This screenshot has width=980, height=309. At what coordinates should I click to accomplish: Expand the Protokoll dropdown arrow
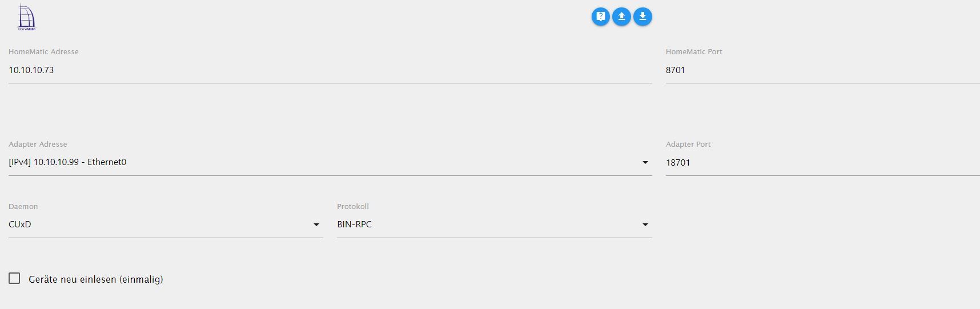645,224
